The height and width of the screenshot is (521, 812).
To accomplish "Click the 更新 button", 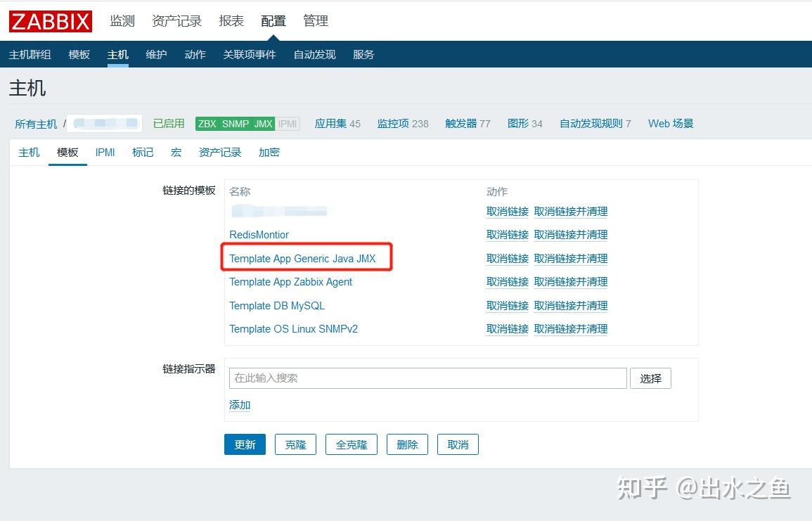I will click(x=245, y=444).
